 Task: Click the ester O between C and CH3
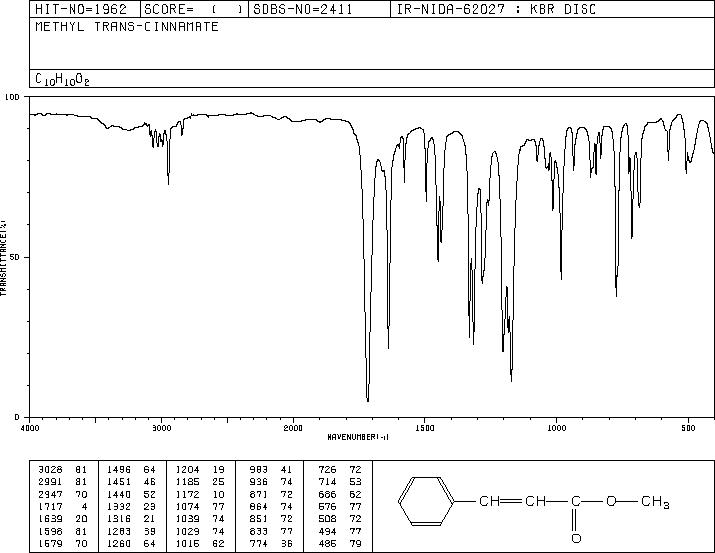click(x=611, y=501)
